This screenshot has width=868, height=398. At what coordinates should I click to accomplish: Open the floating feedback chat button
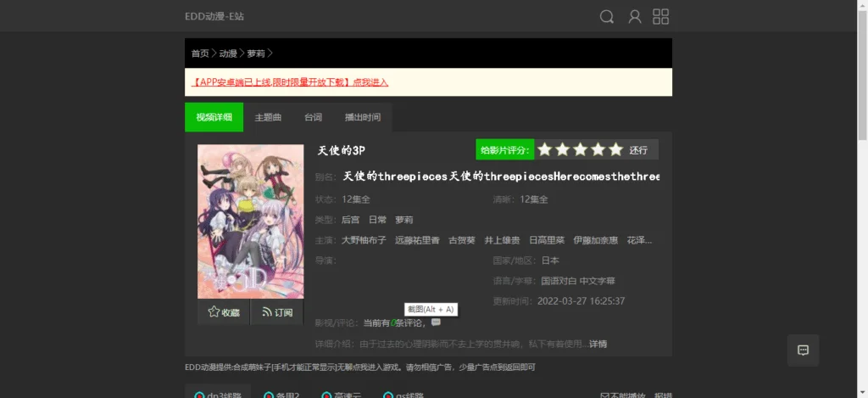(803, 350)
